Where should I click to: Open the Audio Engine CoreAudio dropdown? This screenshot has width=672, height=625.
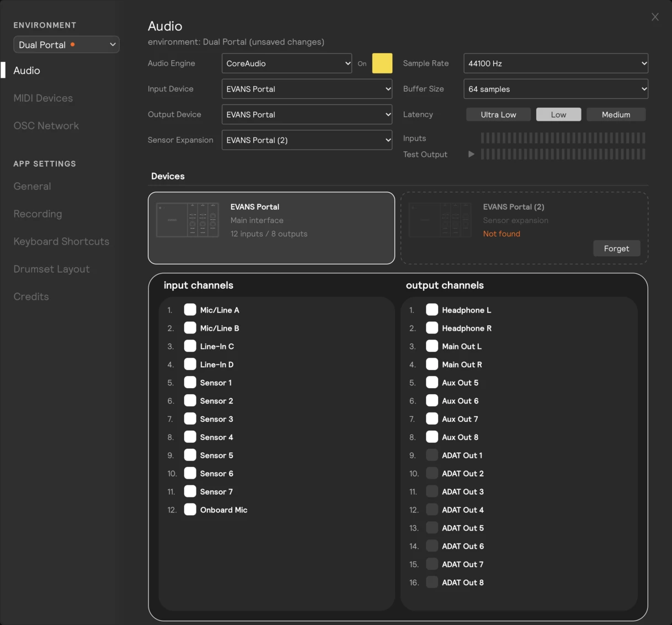click(287, 63)
